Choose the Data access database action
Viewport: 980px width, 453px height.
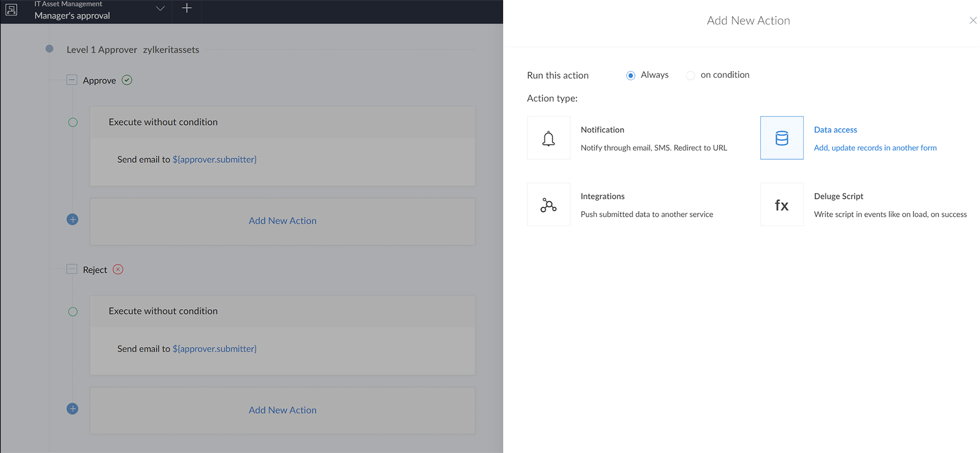(x=782, y=138)
